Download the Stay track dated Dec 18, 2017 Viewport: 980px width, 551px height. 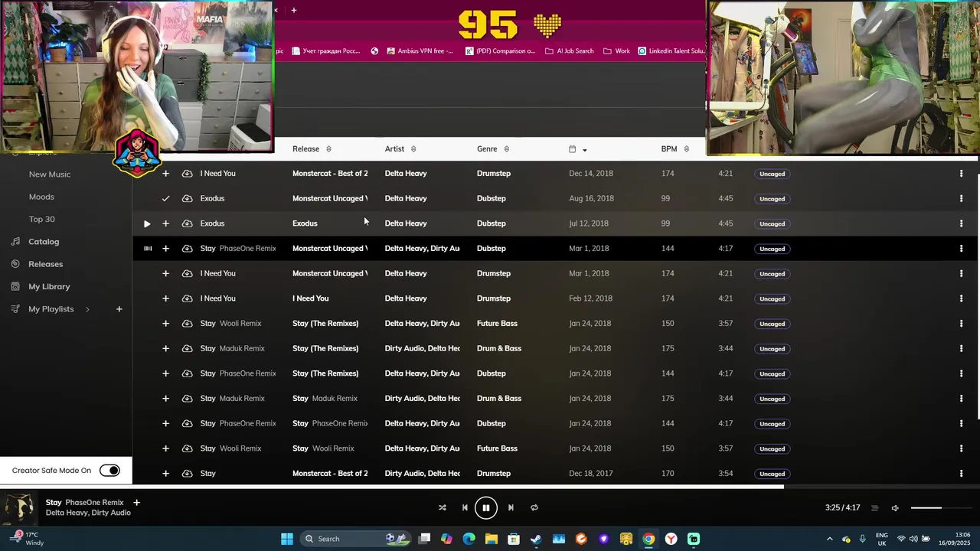(187, 474)
